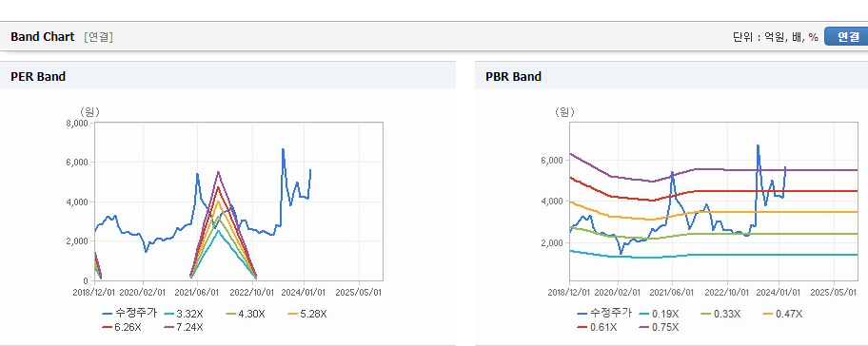
Task: Toggle the 3.32X legend series
Action: [185, 314]
